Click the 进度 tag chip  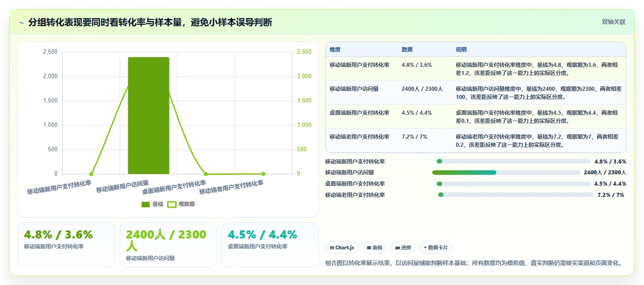(x=403, y=248)
